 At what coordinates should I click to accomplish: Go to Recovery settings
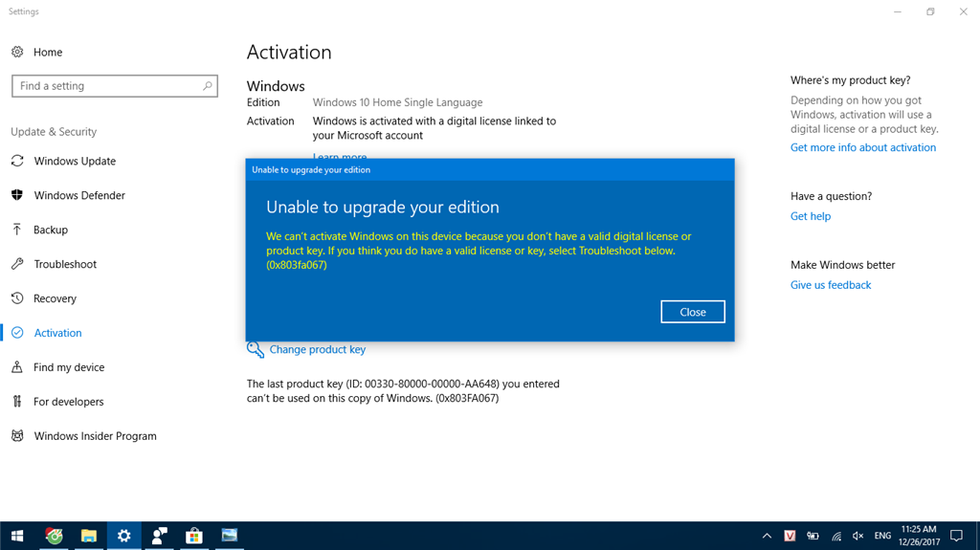coord(55,298)
